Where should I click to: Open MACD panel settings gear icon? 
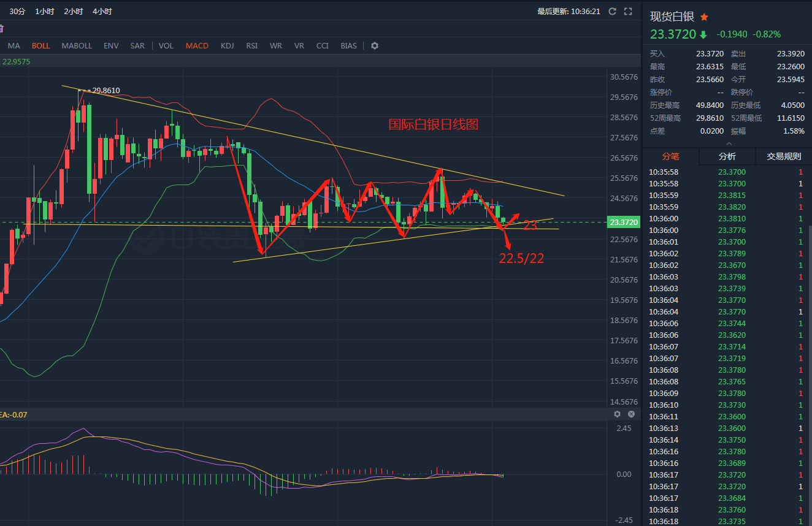618,414
